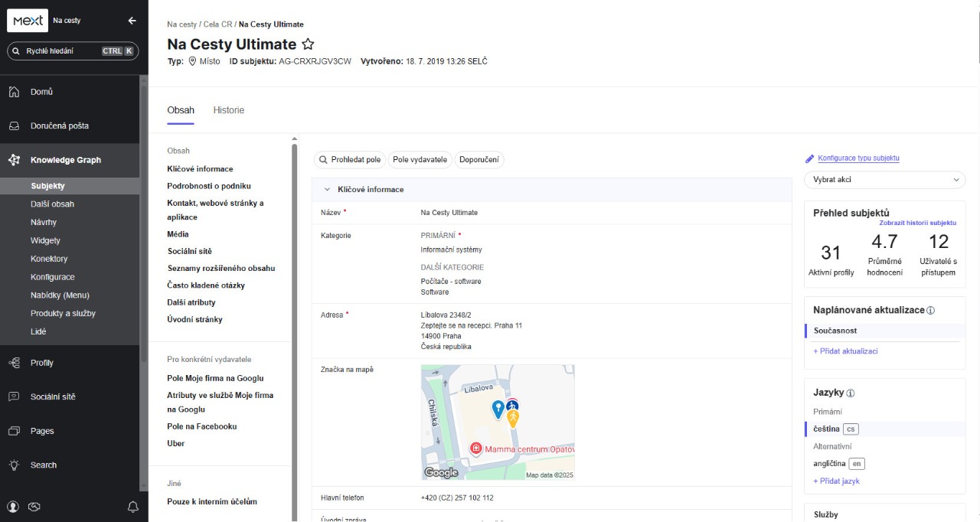Collapse the Klíčové informace section

327,189
